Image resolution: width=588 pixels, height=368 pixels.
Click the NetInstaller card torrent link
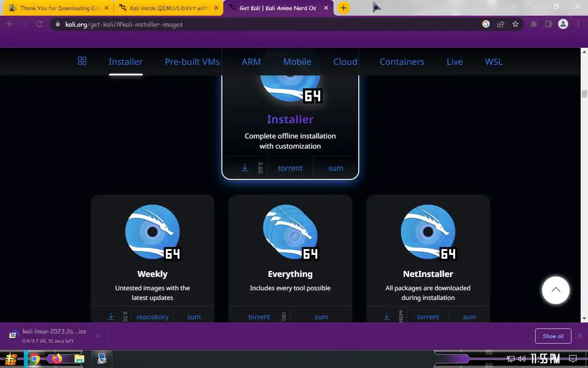coord(428,316)
